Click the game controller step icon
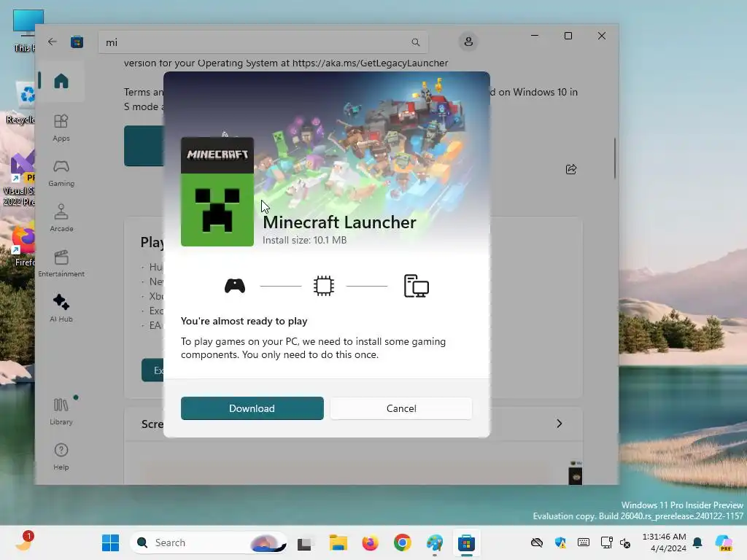This screenshot has width=747, height=560. click(x=235, y=286)
